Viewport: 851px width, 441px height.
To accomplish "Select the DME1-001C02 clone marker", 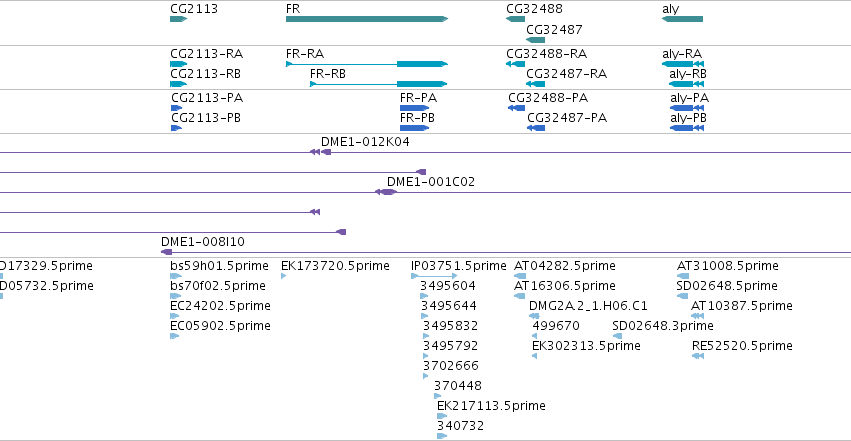I will pyautogui.click(x=386, y=192).
